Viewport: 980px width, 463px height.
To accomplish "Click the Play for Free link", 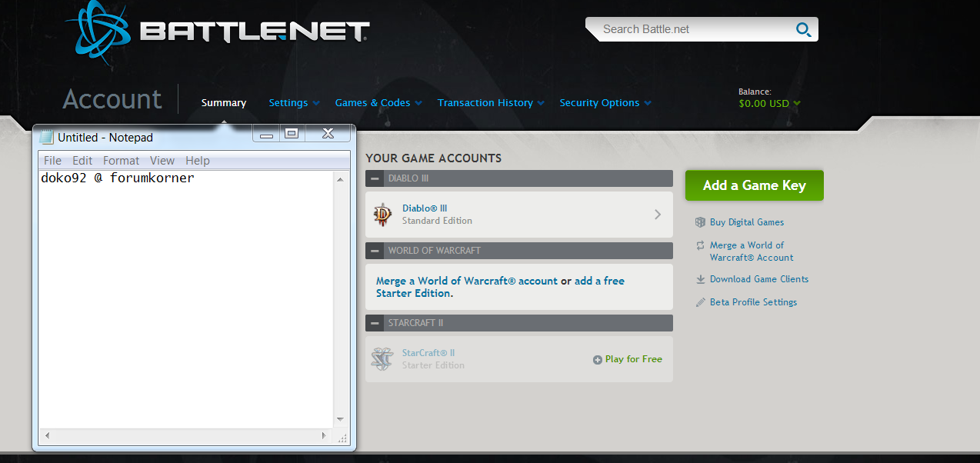I will (x=634, y=359).
